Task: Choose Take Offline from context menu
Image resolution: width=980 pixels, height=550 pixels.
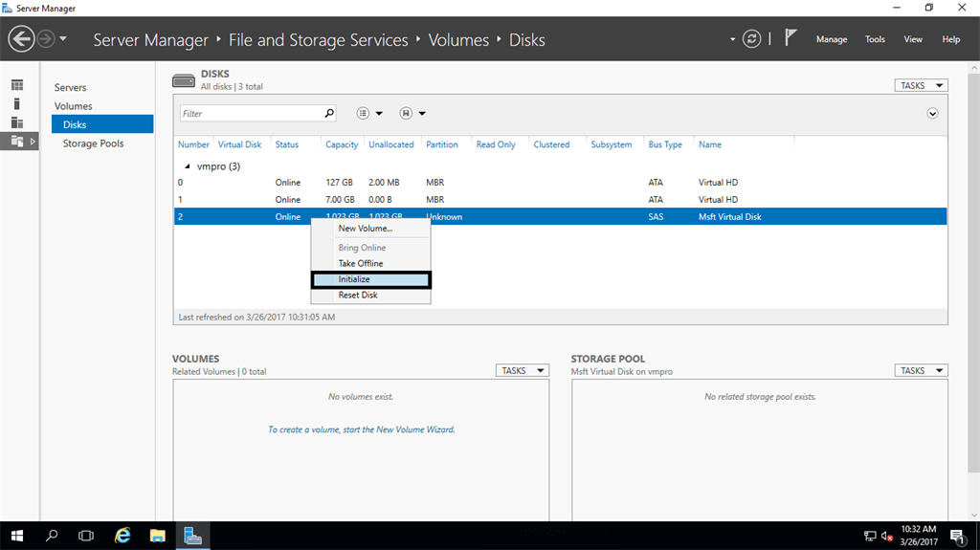Action: tap(370, 264)
